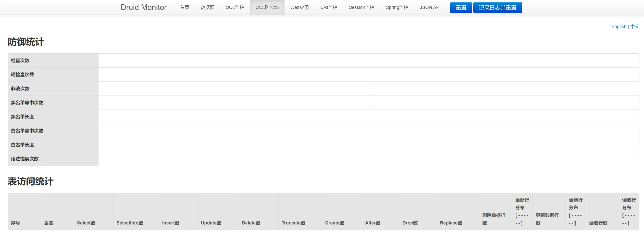The image size is (644, 238).
Task: Switch to the Spring监控 tab
Action: [397, 7]
